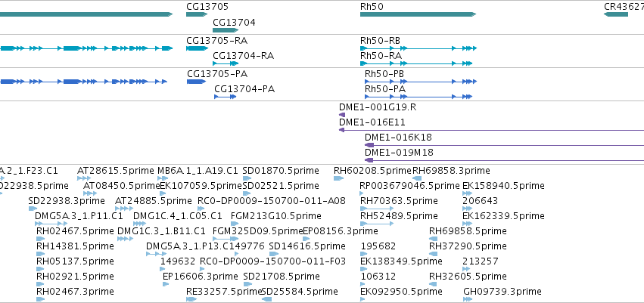Screen dimensions: 644x303
Task: Select the CG13705 gene feature
Action: click(x=197, y=14)
